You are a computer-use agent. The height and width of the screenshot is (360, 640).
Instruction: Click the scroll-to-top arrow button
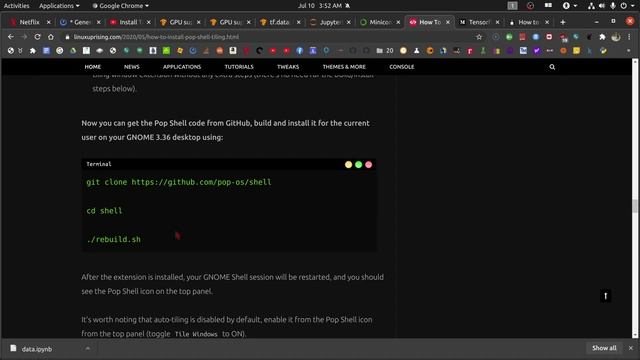[x=605, y=296]
